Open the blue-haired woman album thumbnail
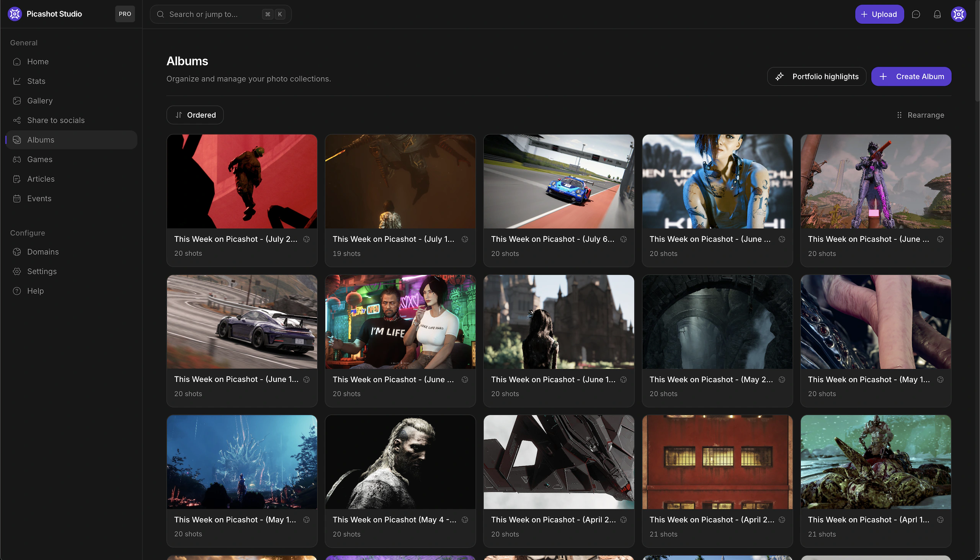 pyautogui.click(x=717, y=182)
